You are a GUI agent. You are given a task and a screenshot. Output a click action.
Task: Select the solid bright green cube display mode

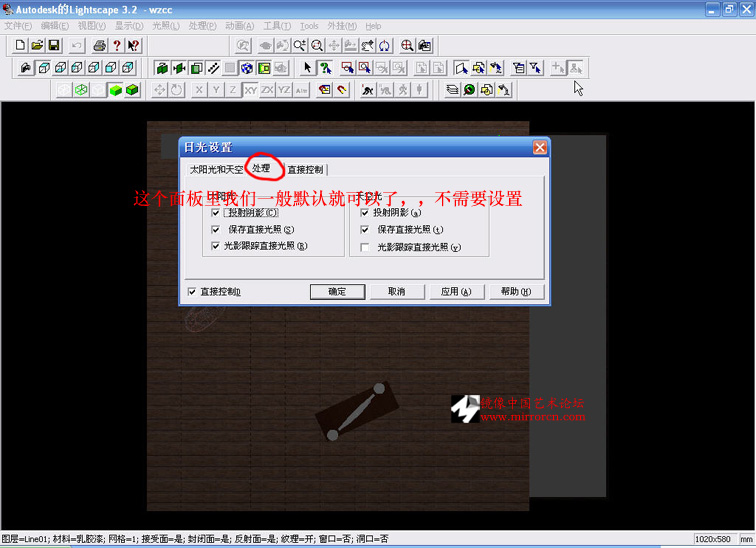(x=115, y=90)
